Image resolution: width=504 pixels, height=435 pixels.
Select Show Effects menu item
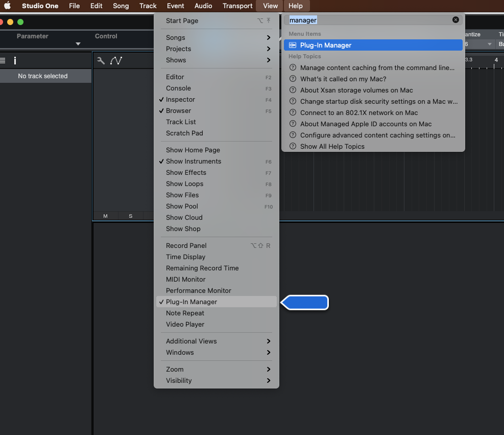pos(217,172)
